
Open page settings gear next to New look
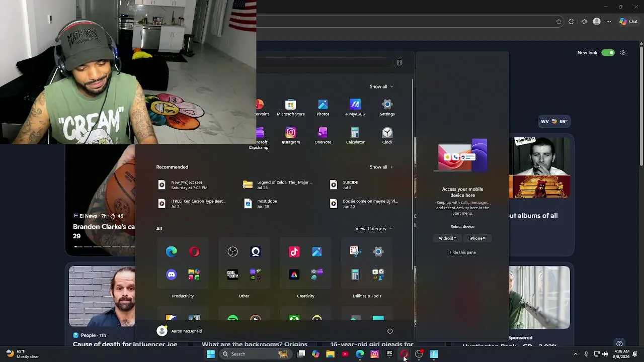click(x=623, y=53)
